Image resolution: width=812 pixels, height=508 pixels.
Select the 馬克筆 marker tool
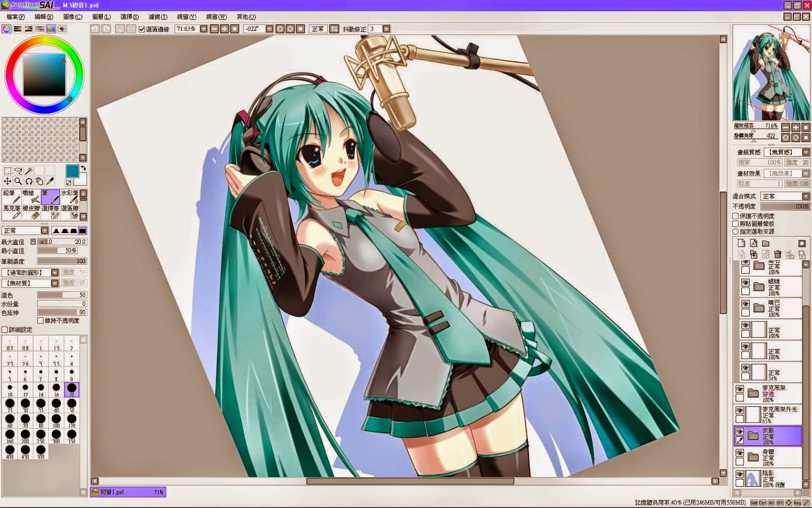11,212
